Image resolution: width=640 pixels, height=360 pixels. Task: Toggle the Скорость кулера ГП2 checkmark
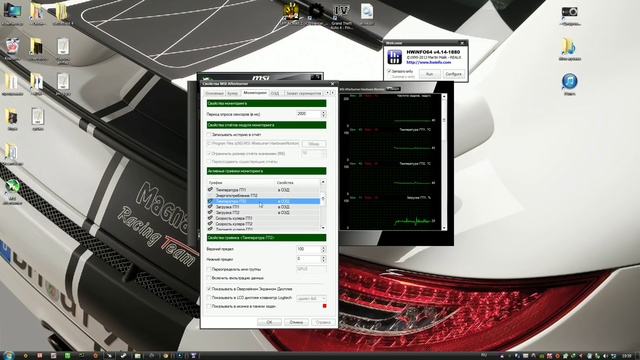coord(210,224)
